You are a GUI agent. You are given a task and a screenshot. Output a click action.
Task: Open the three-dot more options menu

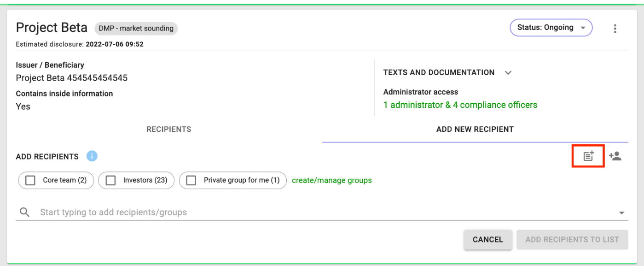615,29
